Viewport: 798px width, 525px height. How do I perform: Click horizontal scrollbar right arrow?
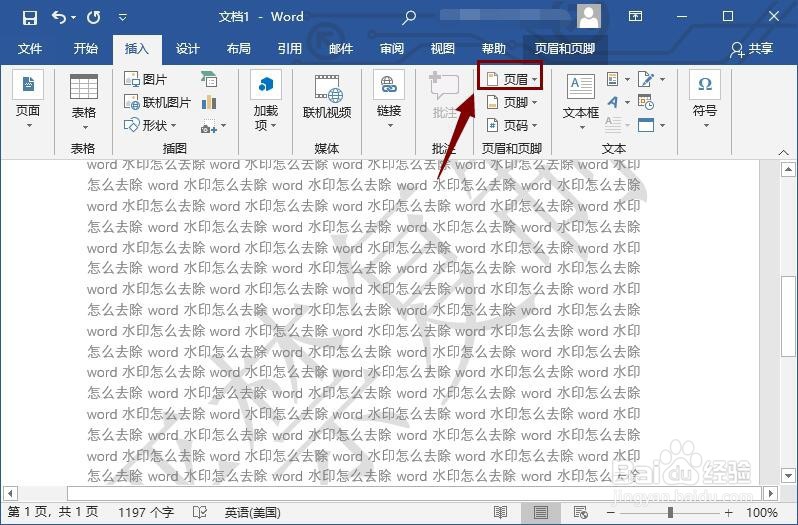click(772, 493)
